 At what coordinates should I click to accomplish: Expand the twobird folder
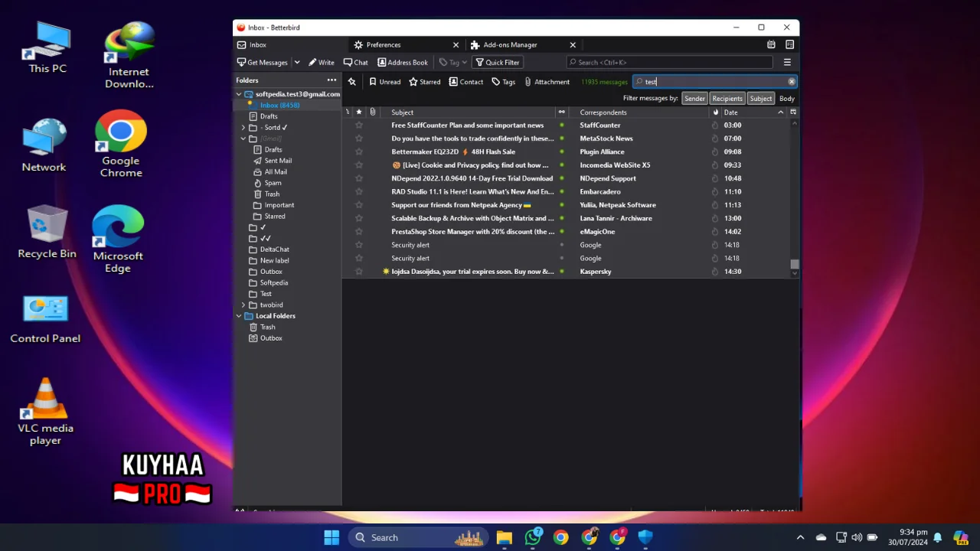coord(243,305)
